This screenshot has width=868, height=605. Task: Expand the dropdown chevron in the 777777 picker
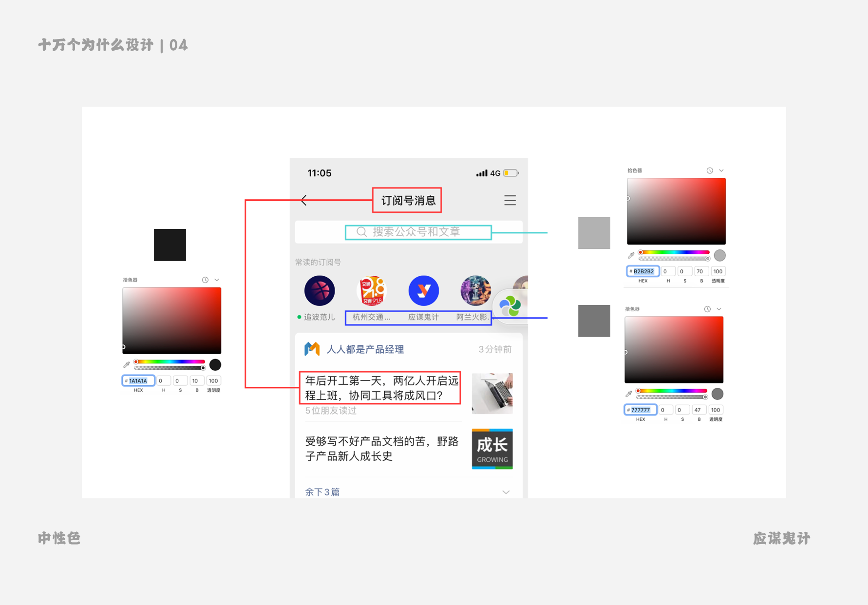coord(719,309)
